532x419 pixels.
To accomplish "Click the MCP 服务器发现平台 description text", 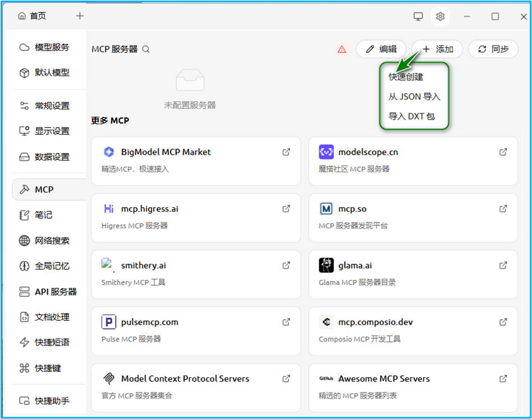I will (353, 225).
